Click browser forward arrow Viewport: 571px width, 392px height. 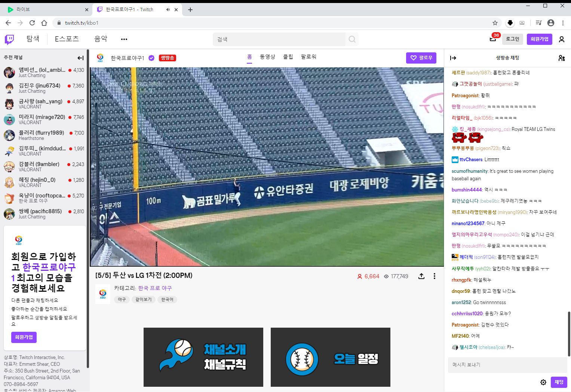[x=20, y=23]
